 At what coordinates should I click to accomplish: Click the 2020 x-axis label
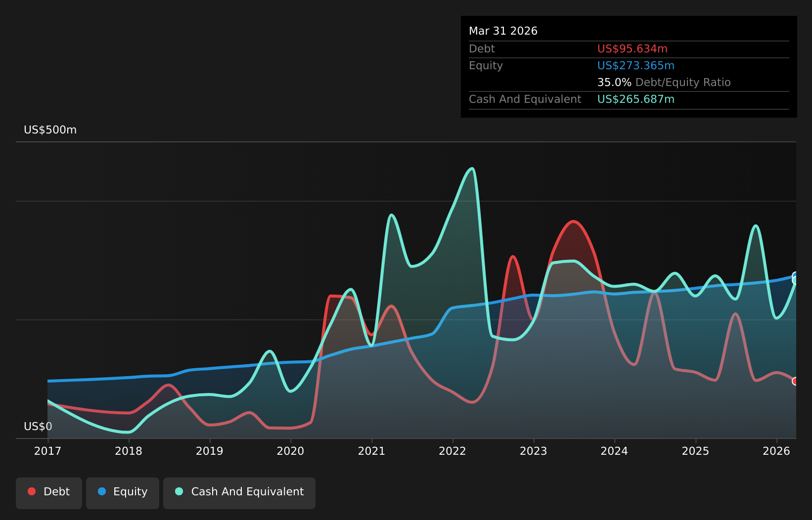click(x=290, y=451)
